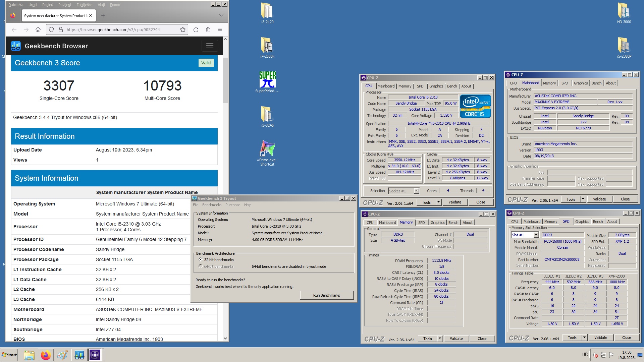Open the Firefox application menu icon
This screenshot has width=644, height=362.
[220, 29]
